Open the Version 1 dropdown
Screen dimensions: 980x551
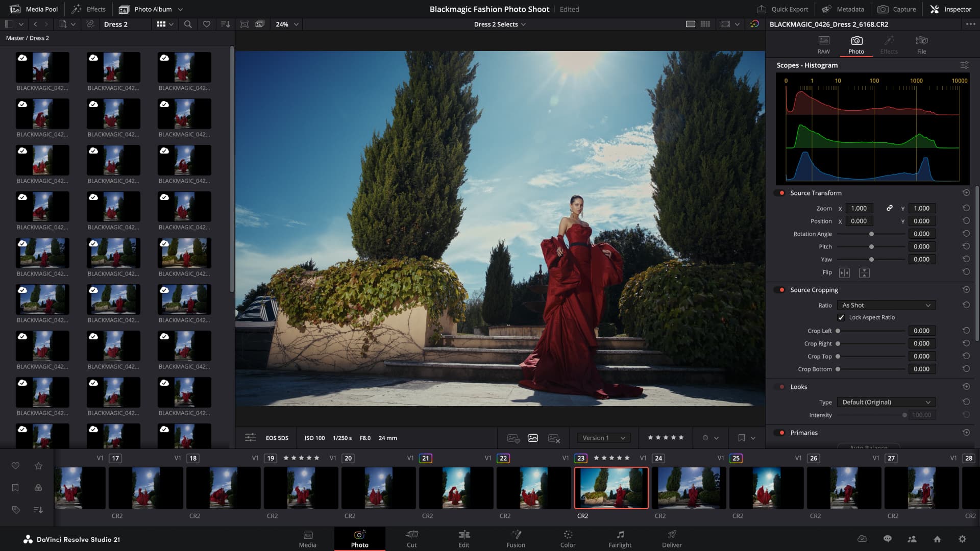604,438
